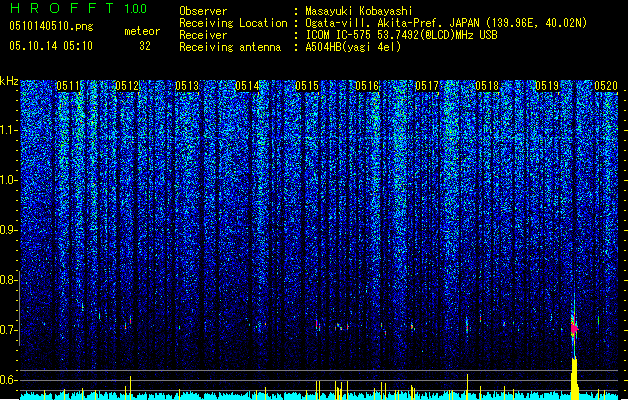Click the 0.8 kHz axis label
629x400 pixels.
pos(9,280)
